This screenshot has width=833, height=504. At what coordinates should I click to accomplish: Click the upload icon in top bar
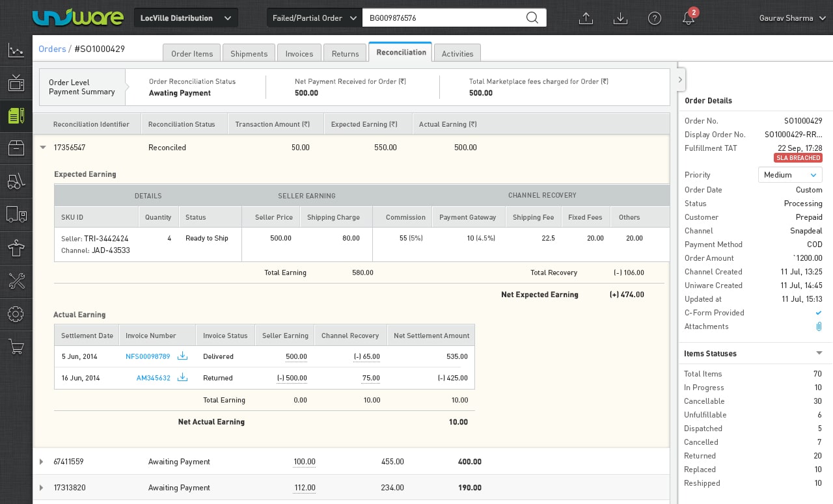pyautogui.click(x=586, y=18)
